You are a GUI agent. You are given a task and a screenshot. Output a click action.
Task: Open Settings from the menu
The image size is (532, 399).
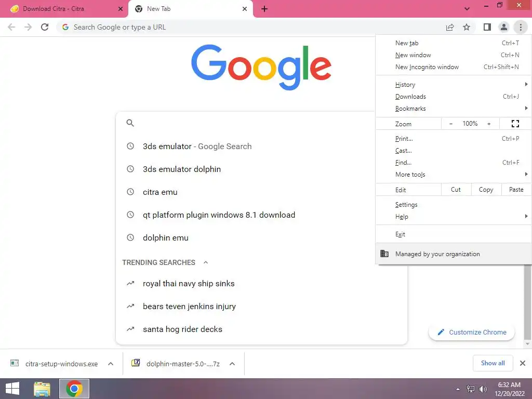coord(454,205)
